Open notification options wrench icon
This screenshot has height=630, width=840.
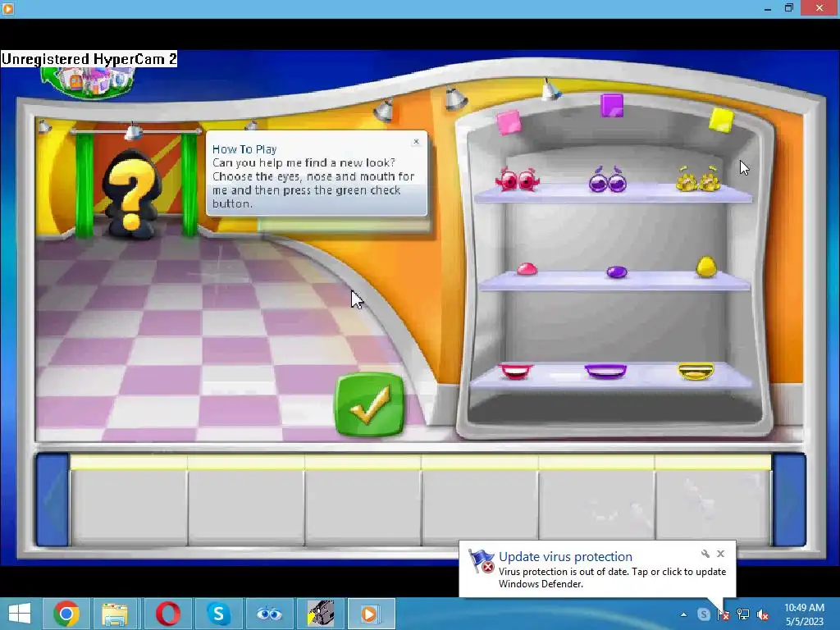[x=705, y=554]
